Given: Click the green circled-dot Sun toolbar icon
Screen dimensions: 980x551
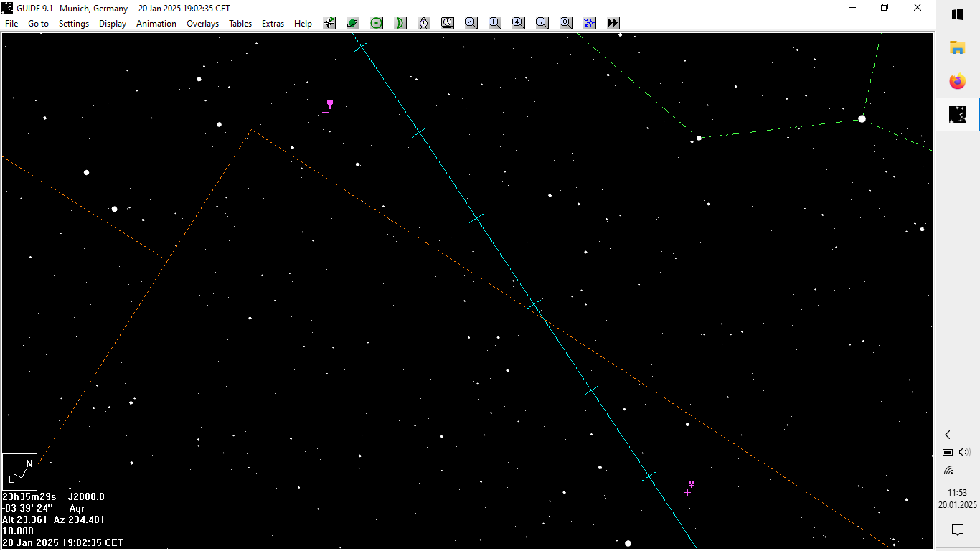Looking at the screenshot, I should (376, 23).
